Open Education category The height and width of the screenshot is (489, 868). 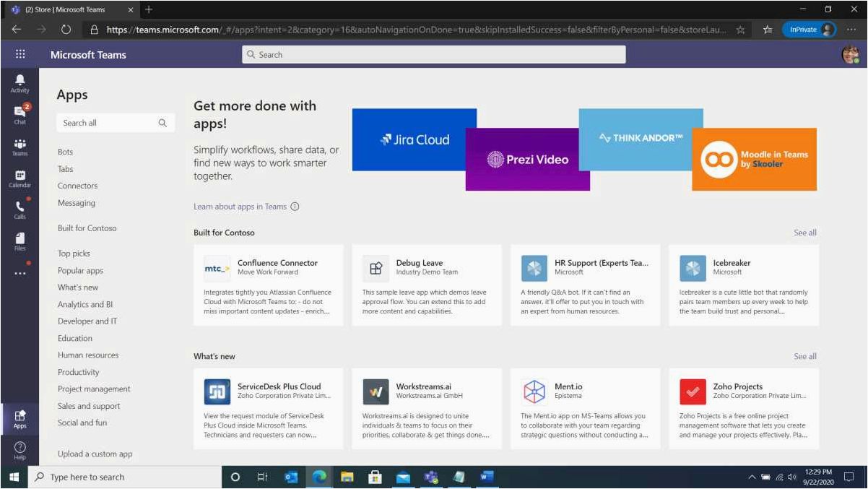point(75,338)
